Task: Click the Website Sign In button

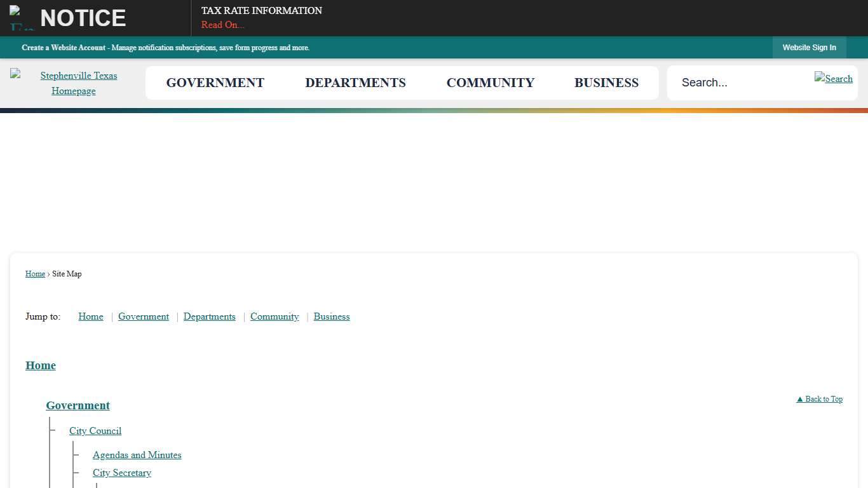Action: [x=809, y=48]
